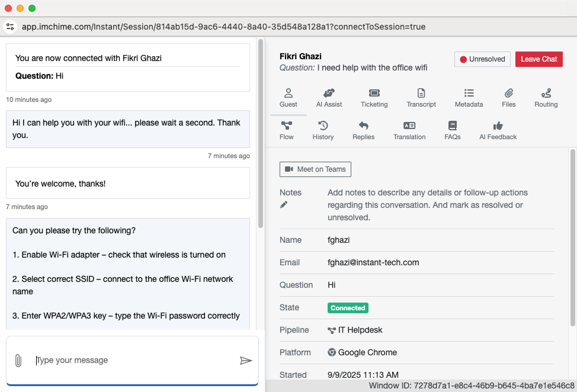Open the Routing options
Image resolution: width=577 pixels, height=392 pixels.
[x=546, y=98]
